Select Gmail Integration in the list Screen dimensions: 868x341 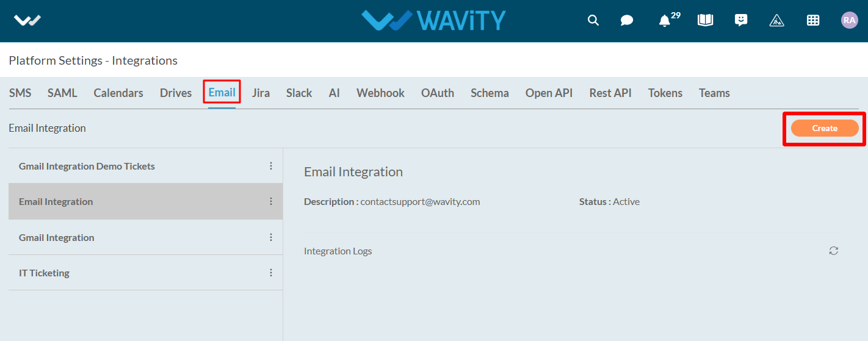145,237
